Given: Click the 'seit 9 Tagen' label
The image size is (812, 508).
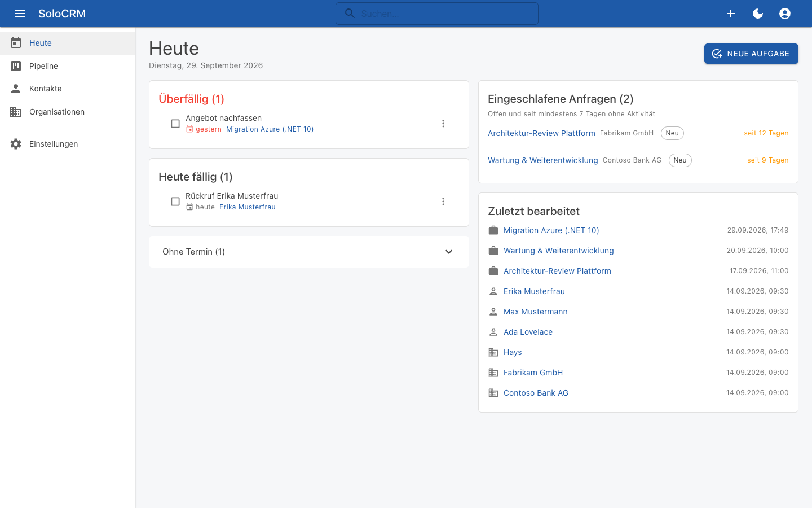Looking at the screenshot, I should point(768,160).
